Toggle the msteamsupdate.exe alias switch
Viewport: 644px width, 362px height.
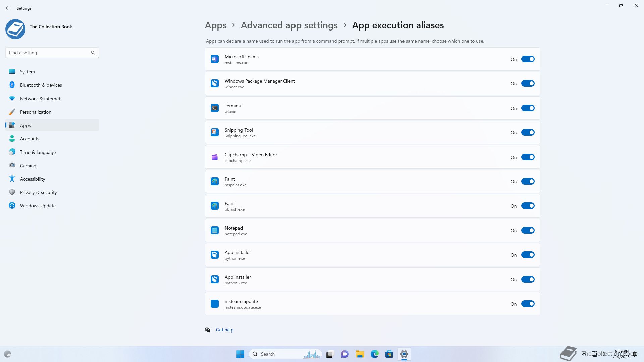tap(528, 304)
